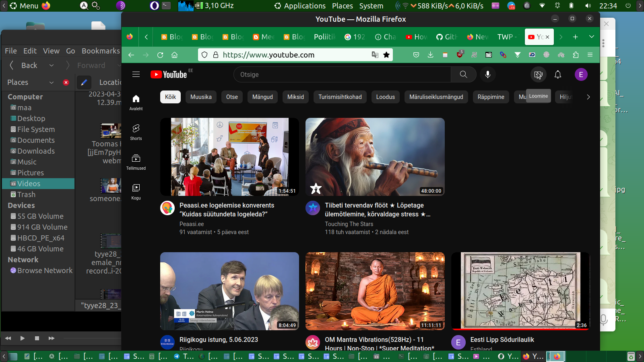Open Shorts in the YouTube sidebar

[x=136, y=132]
